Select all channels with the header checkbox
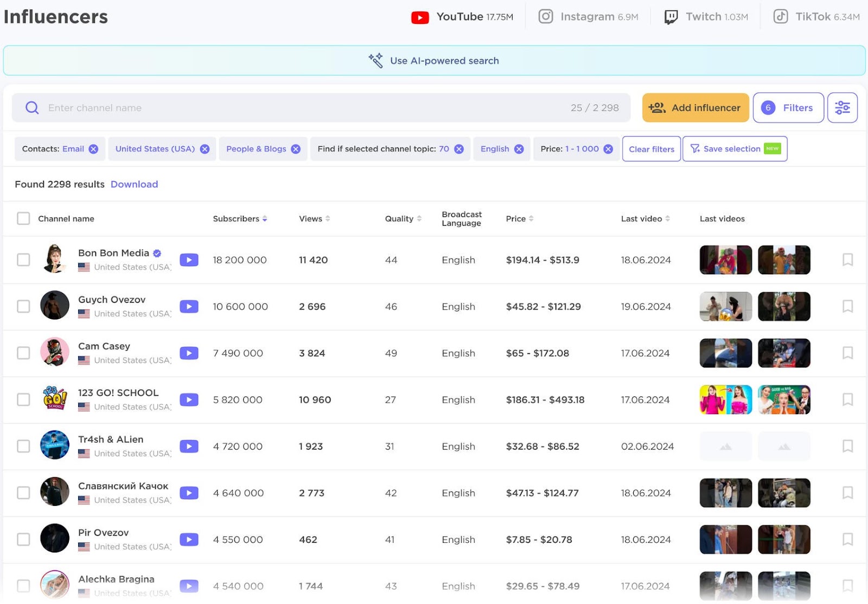The height and width of the screenshot is (604, 868). [x=23, y=219]
